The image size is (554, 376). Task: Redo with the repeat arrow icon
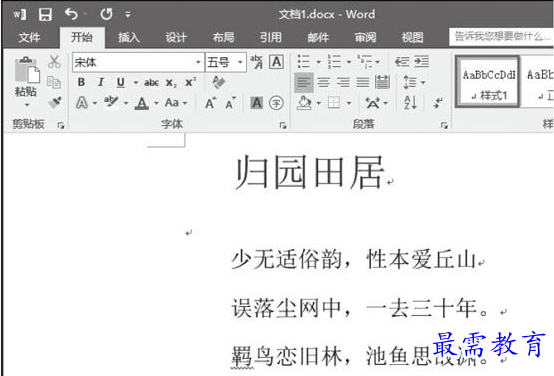(x=106, y=14)
